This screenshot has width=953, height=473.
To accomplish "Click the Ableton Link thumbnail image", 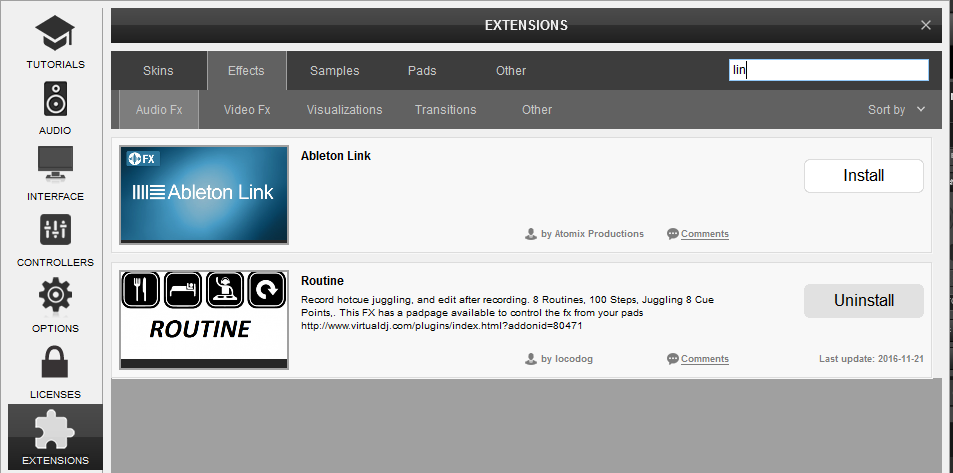I will tap(204, 195).
